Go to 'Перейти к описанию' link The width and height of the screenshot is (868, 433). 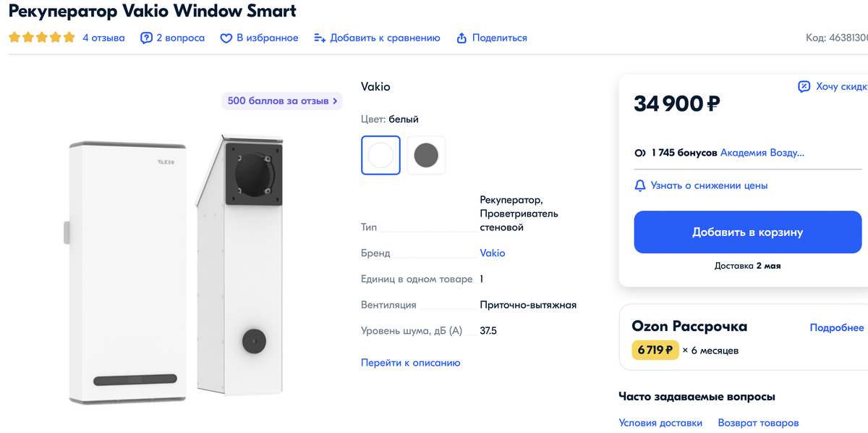click(x=410, y=363)
